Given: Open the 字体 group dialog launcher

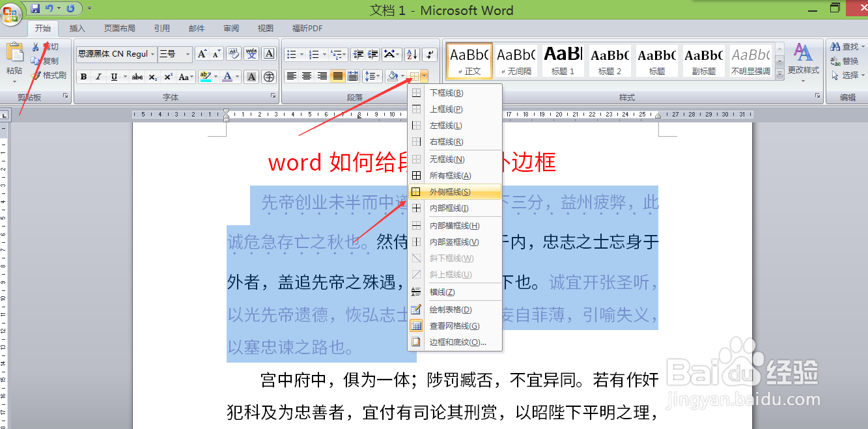Looking at the screenshot, I should (x=273, y=95).
